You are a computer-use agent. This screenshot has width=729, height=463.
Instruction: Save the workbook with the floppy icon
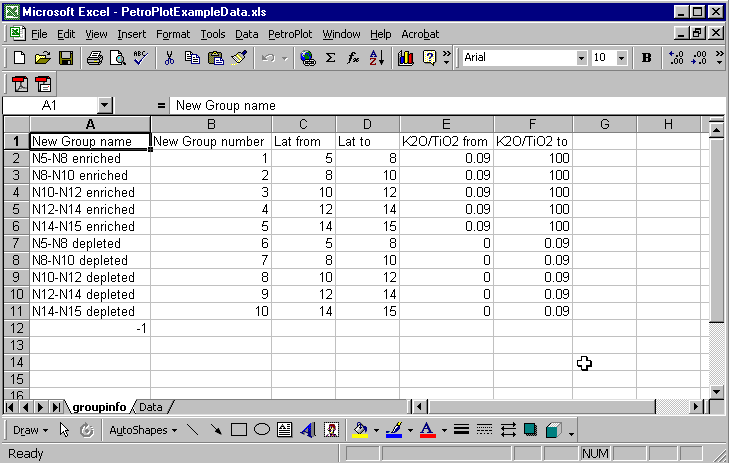66,58
